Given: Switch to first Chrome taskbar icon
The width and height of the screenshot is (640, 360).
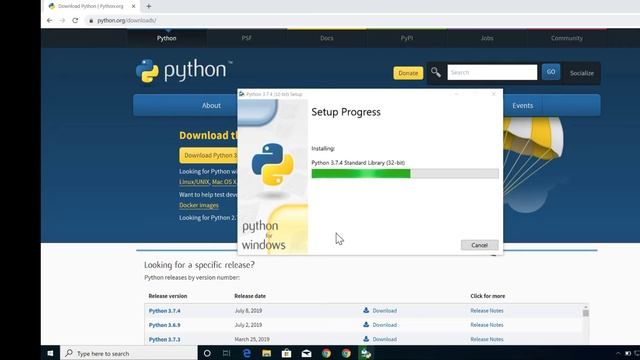Looking at the screenshot, I should [x=326, y=353].
